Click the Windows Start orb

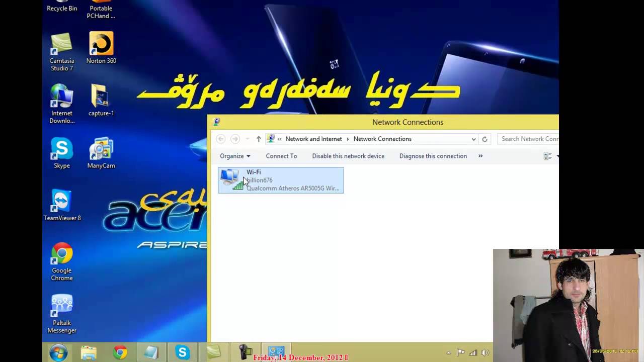coord(58,352)
